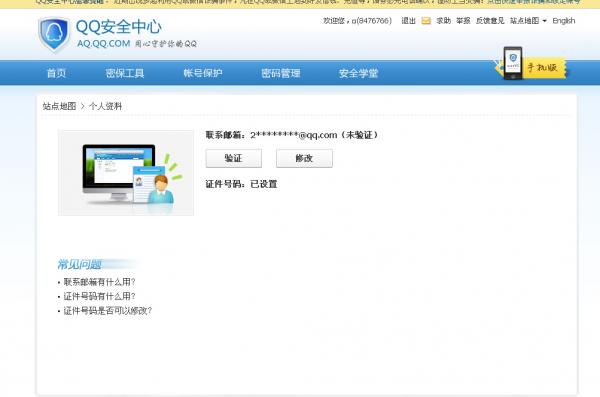Image resolution: width=600 pixels, height=397 pixels.
Task: Open the mobile version phone icon
Action: pos(513,63)
